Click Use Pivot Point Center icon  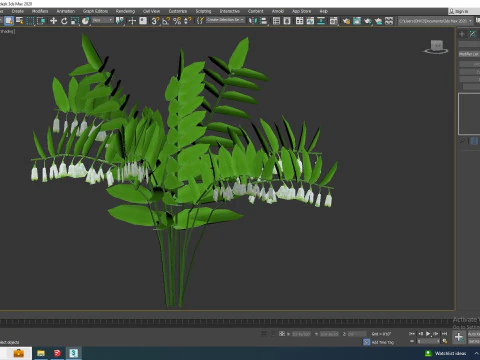120,21
